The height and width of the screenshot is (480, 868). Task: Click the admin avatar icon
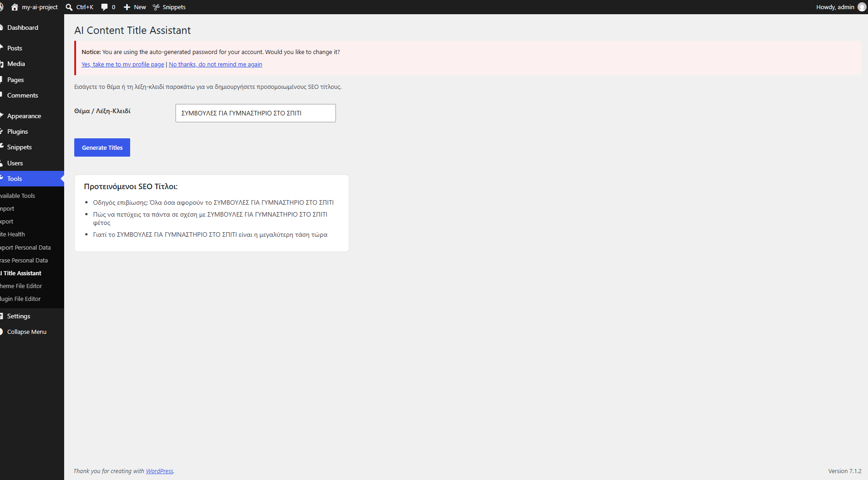(x=862, y=7)
